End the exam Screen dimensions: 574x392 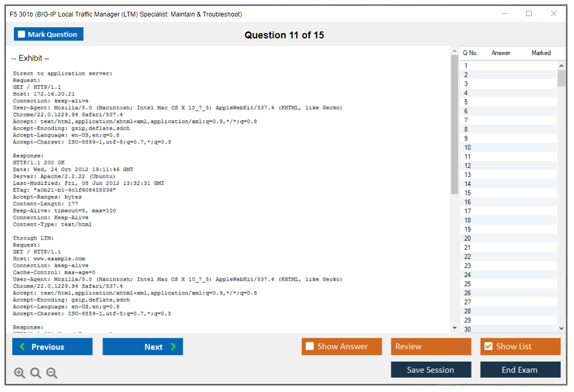coord(520,370)
